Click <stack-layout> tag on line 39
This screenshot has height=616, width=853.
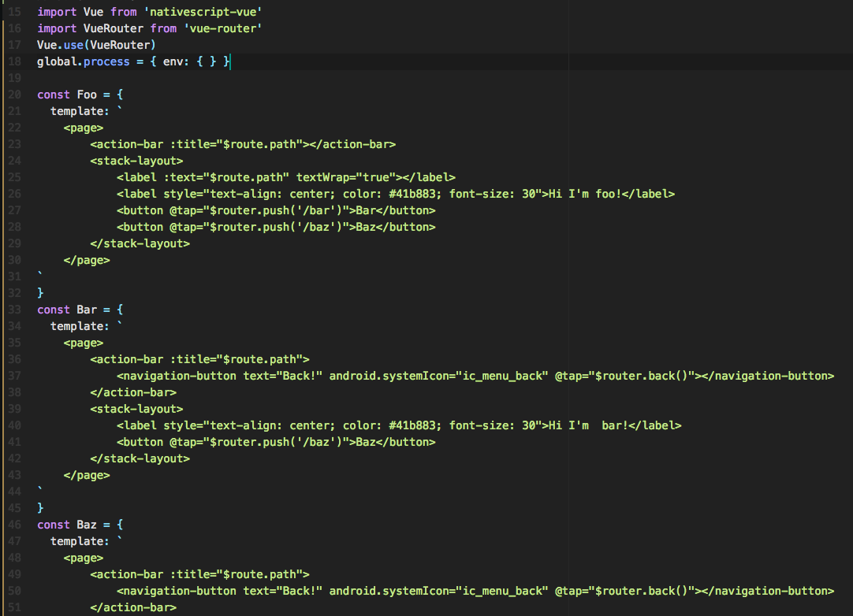click(x=136, y=409)
